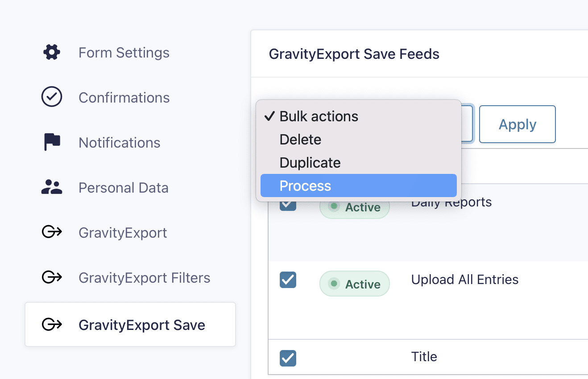588x379 pixels.
Task: Open the Upload All Entries feed
Action: (x=464, y=280)
